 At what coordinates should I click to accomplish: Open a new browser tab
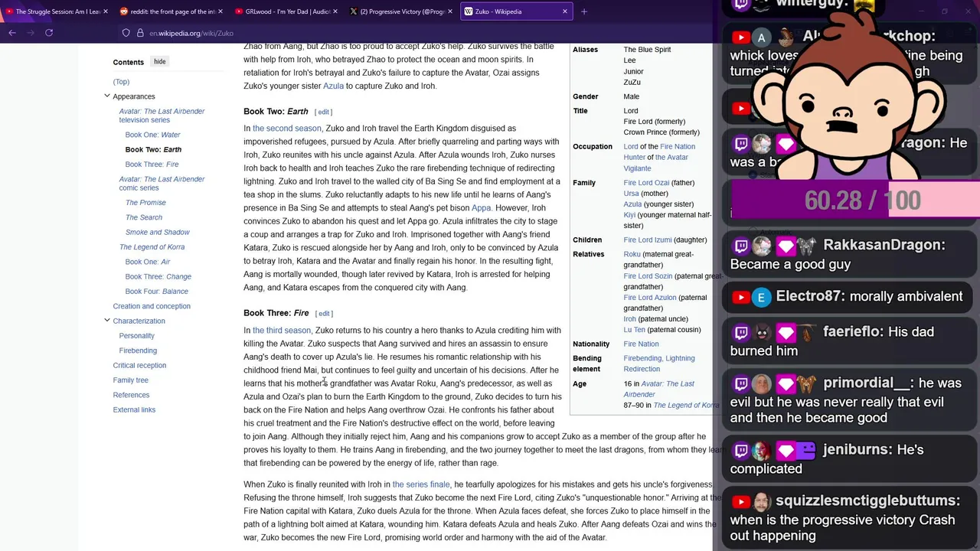click(x=584, y=11)
